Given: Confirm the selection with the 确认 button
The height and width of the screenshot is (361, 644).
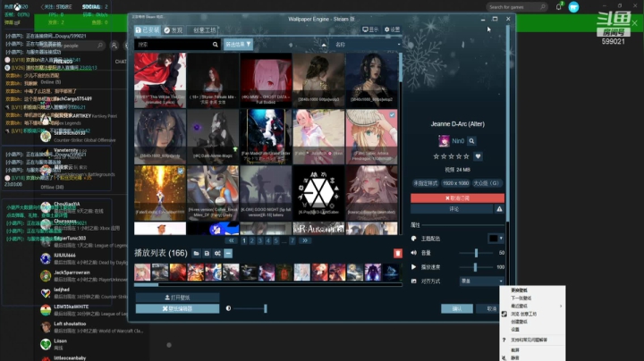Looking at the screenshot, I should 457,308.
